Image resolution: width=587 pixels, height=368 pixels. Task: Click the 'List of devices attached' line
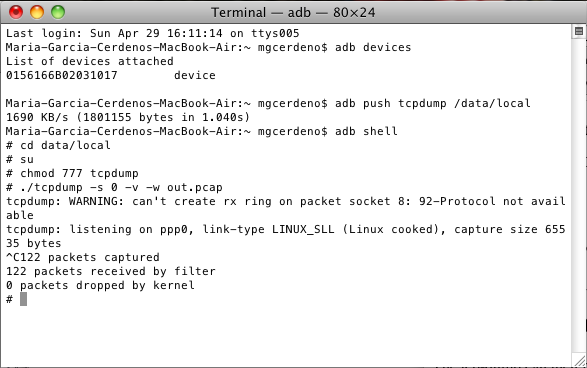90,61
